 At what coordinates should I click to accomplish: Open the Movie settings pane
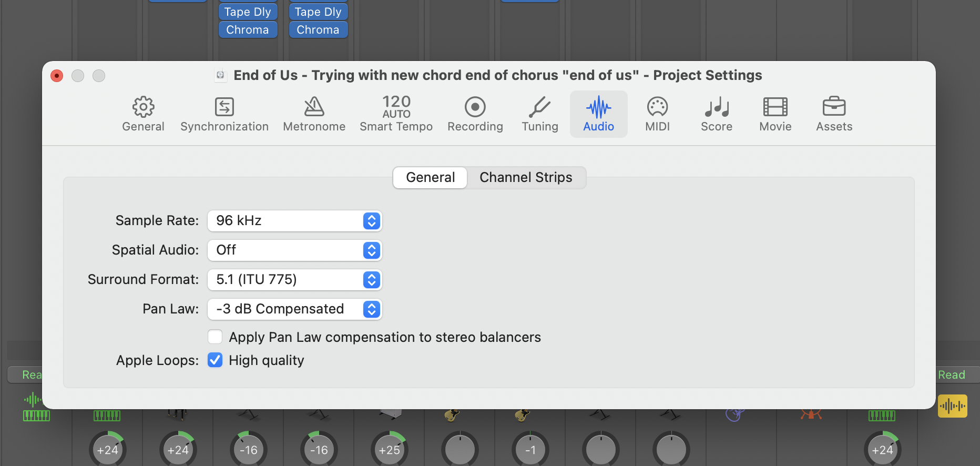(x=775, y=114)
